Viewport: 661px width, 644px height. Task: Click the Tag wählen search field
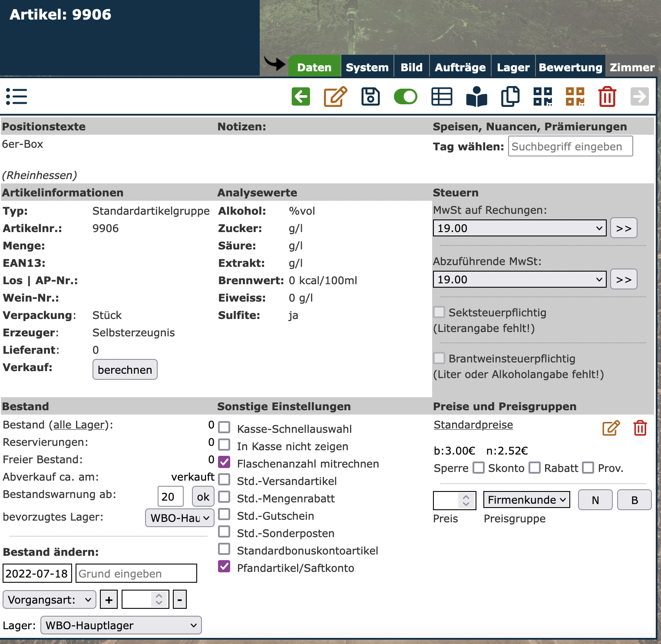click(570, 146)
